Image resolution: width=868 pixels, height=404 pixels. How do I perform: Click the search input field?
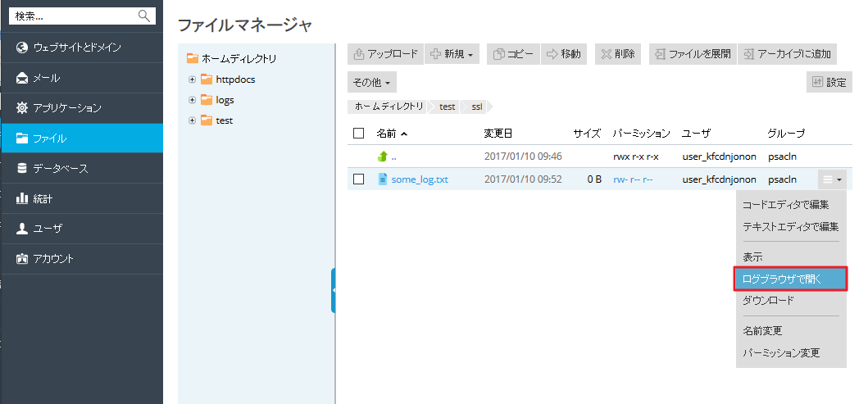82,16
